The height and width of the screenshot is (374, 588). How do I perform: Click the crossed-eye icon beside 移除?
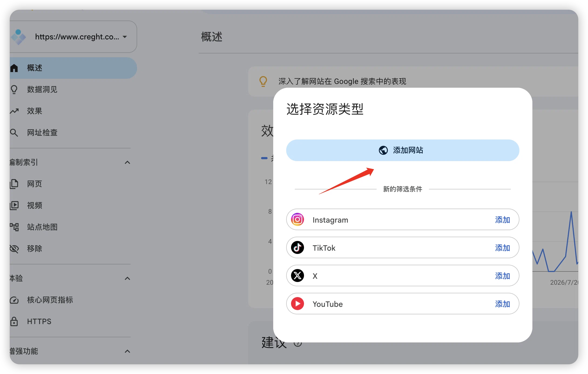click(14, 249)
